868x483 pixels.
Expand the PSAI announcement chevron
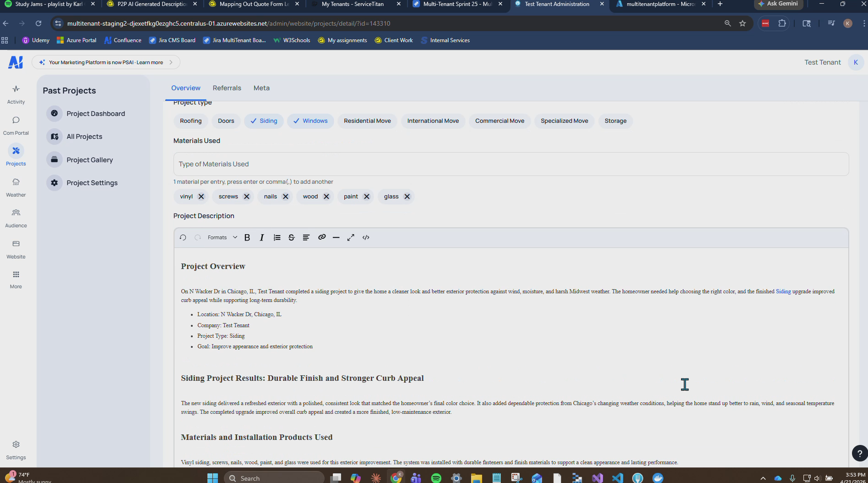pos(171,62)
